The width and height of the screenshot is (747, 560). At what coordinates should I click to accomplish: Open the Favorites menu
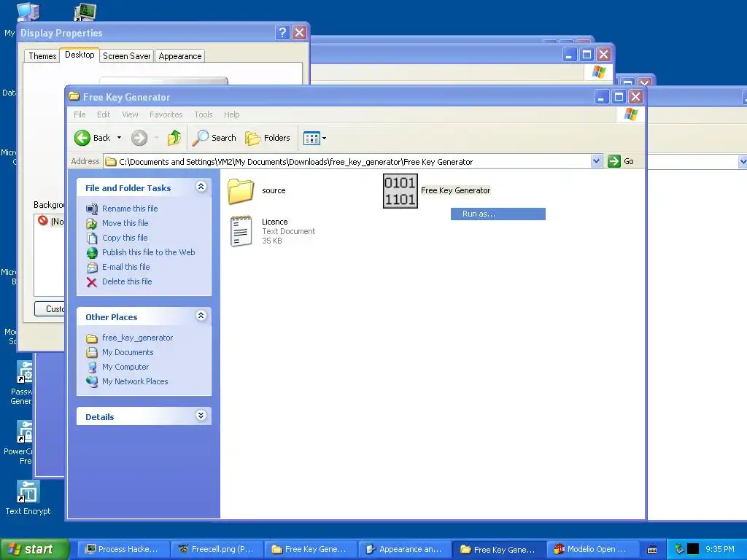click(166, 114)
